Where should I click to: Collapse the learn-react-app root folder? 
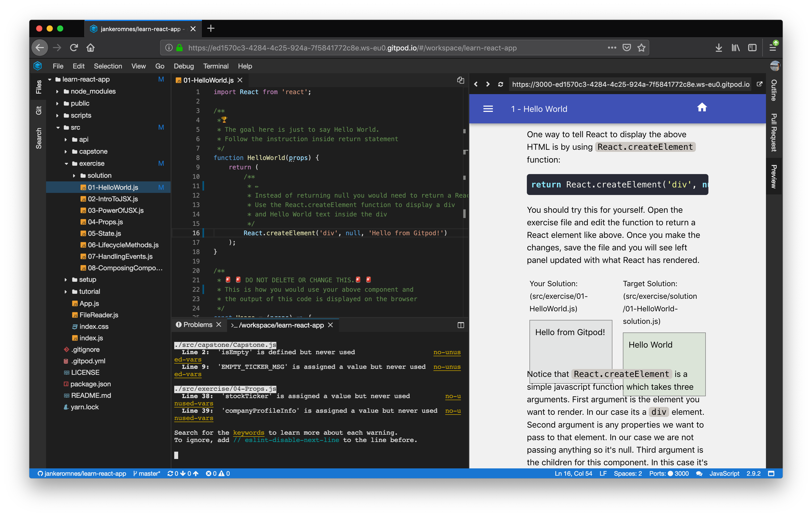point(50,79)
